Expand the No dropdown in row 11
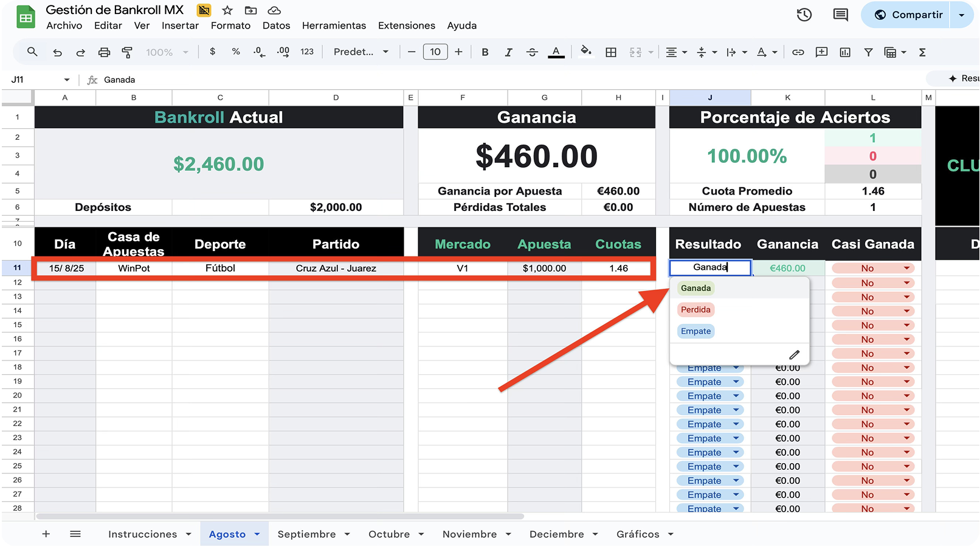This screenshot has width=980, height=547. point(906,268)
